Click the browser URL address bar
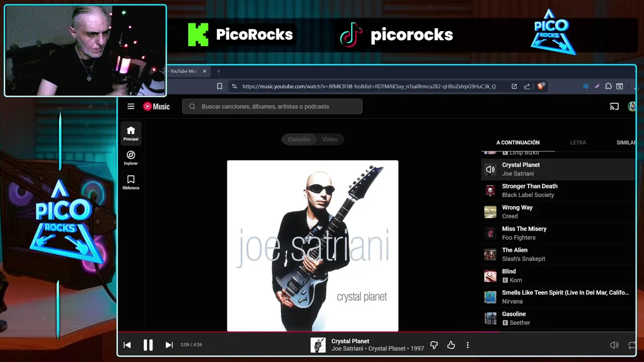The height and width of the screenshot is (362, 644). point(369,86)
